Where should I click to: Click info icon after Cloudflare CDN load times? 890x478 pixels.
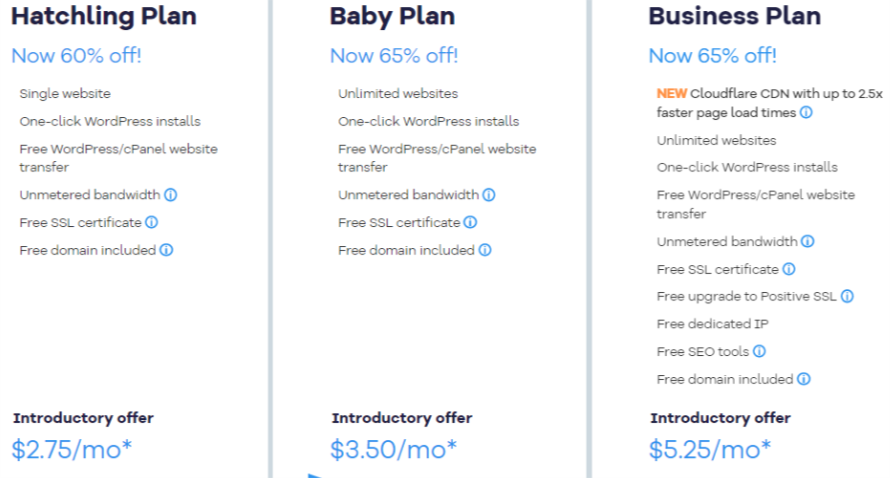click(806, 113)
